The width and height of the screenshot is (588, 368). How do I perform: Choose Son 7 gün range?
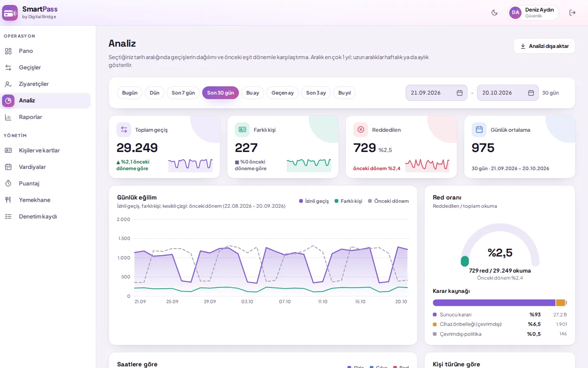click(183, 93)
